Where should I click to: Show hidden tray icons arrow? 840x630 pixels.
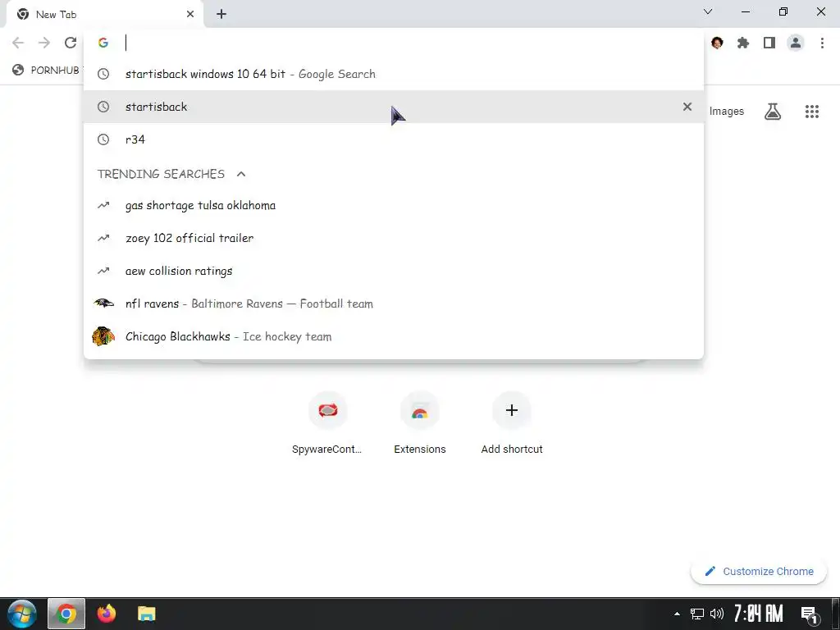[677, 614]
